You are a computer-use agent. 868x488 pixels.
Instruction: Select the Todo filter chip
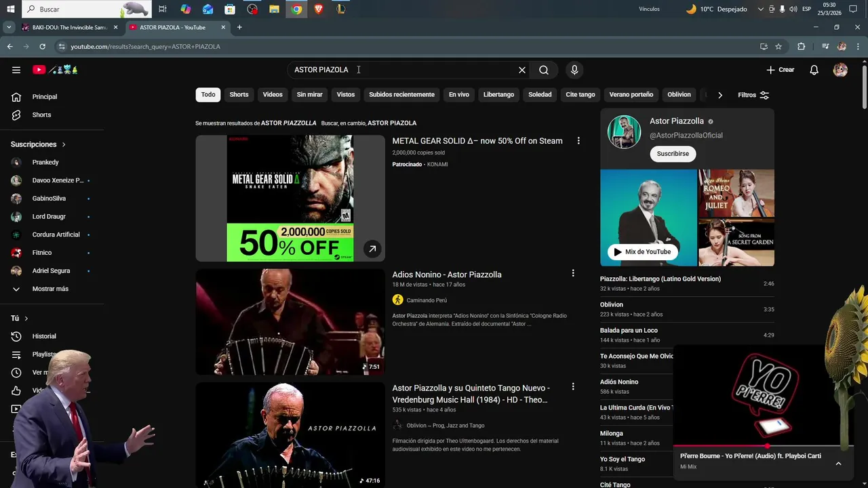coord(208,95)
